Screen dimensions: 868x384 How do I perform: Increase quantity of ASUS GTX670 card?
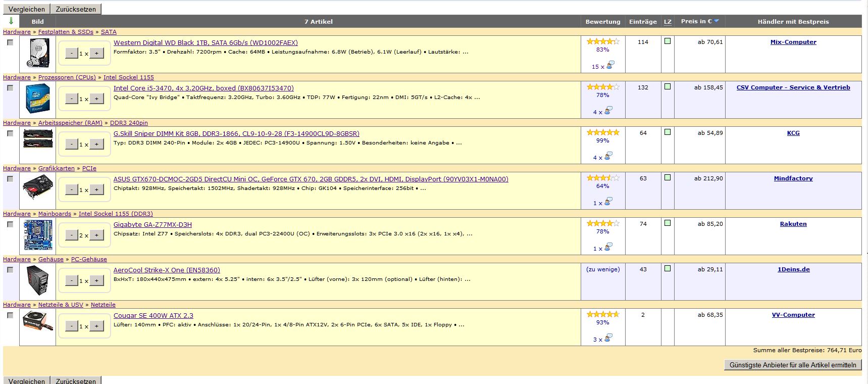point(96,189)
